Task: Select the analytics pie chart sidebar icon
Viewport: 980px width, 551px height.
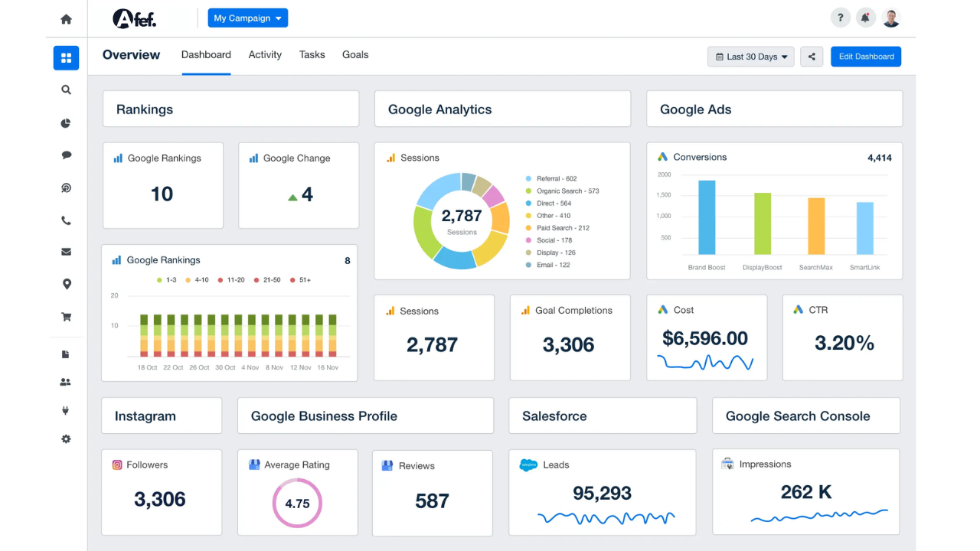Action: [x=66, y=123]
